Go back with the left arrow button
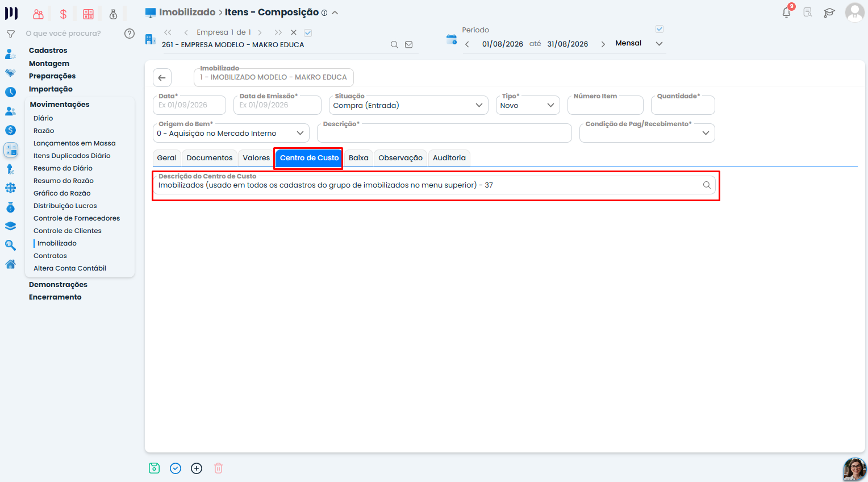 (162, 78)
